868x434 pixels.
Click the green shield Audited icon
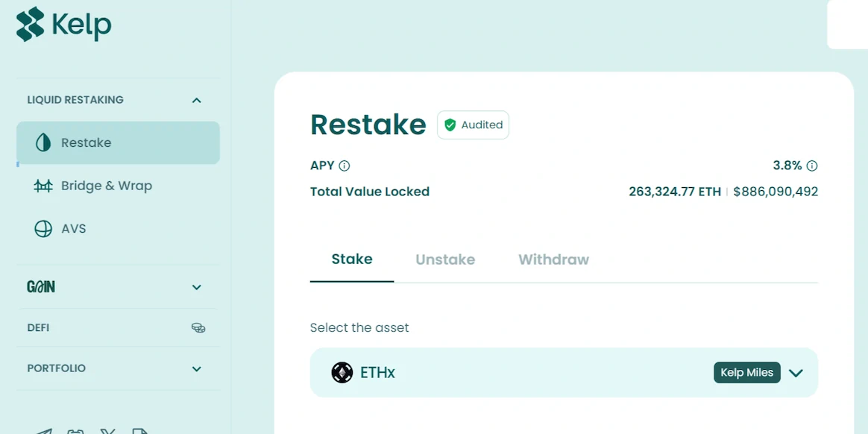450,125
